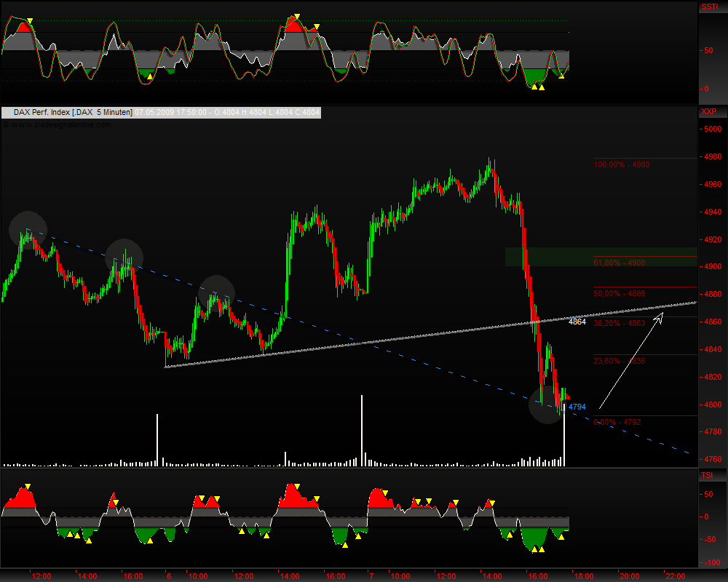This screenshot has width=728, height=582.
Task: Click the day 6 marker on time axis
Action: point(169,576)
